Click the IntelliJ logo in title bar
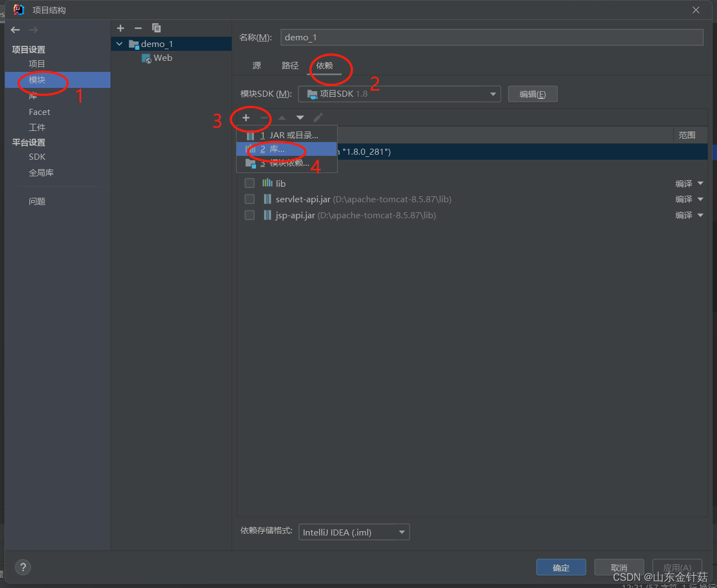The image size is (717, 588). click(19, 9)
